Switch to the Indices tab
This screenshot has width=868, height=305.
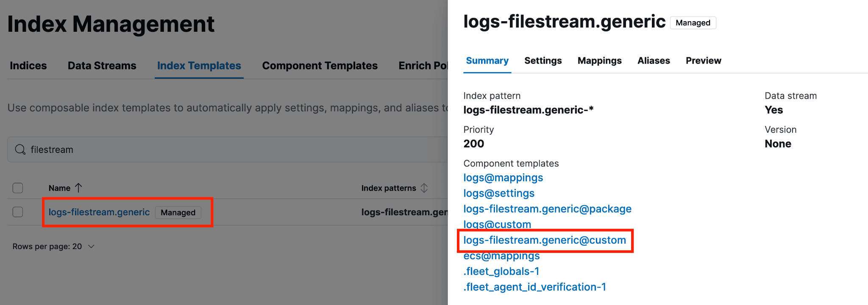[x=28, y=66]
